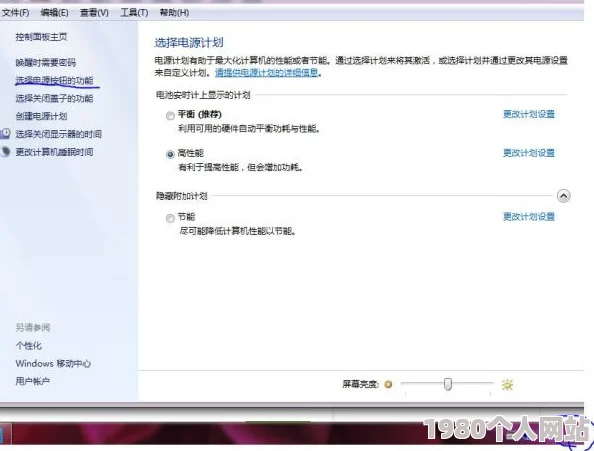Change plan settings for 高性能 plan

(529, 153)
